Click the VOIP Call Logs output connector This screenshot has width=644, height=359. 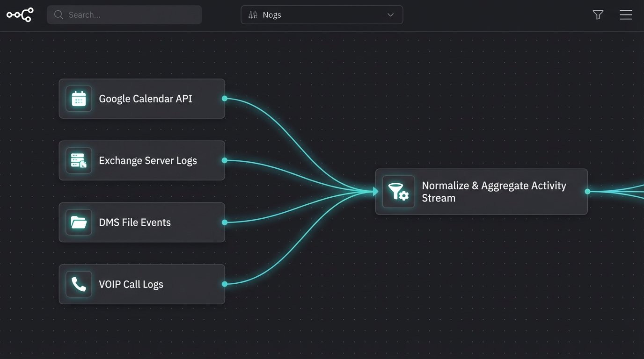coord(225,284)
